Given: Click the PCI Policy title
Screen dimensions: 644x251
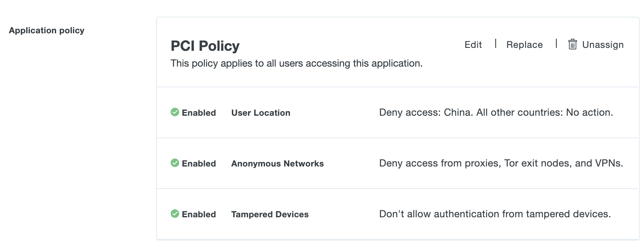Looking at the screenshot, I should click(205, 46).
